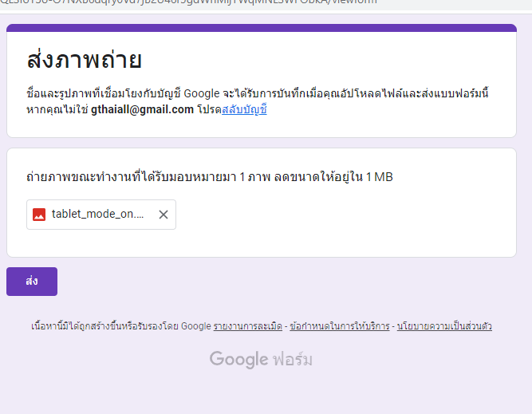The height and width of the screenshot is (414, 532).
Task: Click the purple band atop the header card
Action: (x=261, y=28)
